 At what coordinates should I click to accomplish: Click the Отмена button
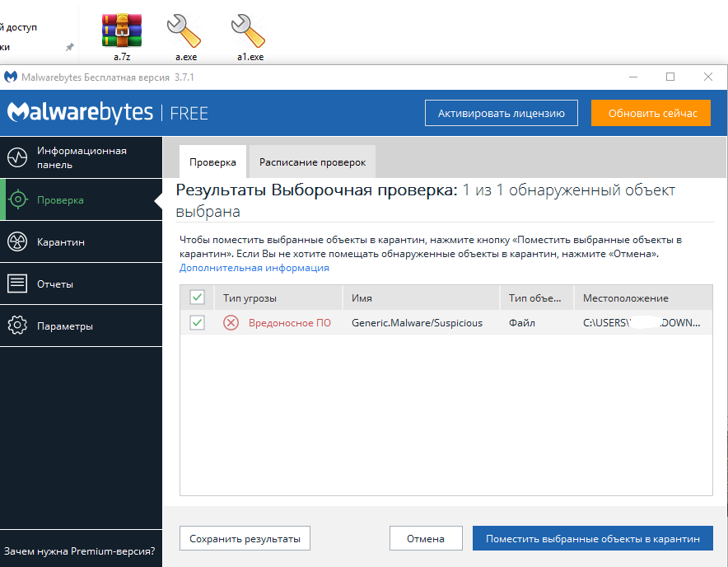(426, 538)
